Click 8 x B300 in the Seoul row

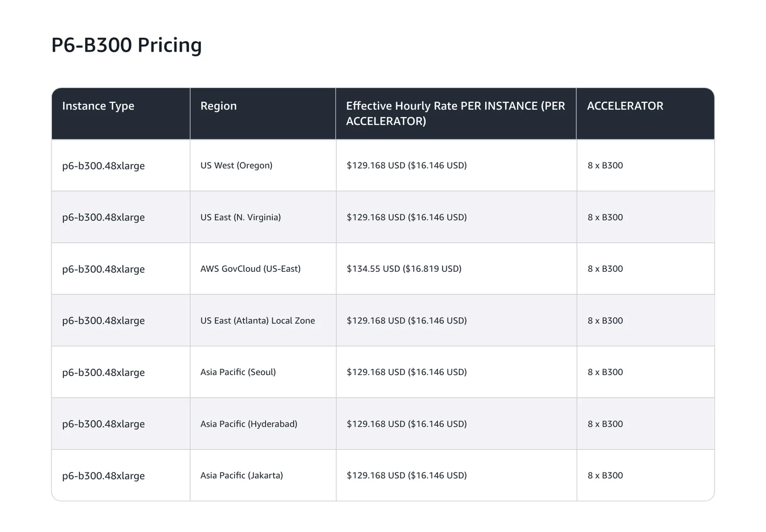tap(605, 372)
